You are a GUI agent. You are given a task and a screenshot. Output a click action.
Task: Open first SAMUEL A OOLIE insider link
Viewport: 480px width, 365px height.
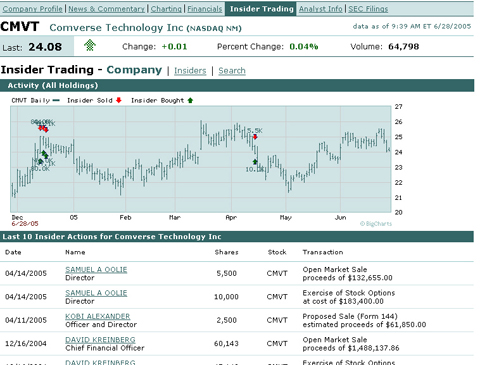96,269
